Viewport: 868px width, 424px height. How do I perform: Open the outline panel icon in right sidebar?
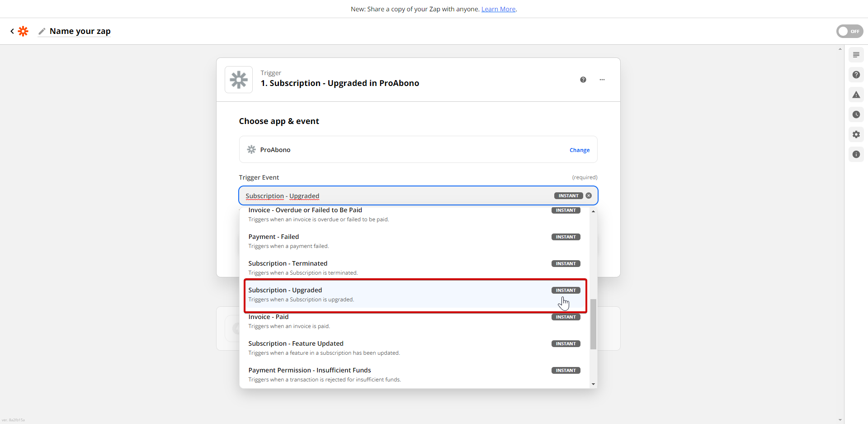click(856, 55)
